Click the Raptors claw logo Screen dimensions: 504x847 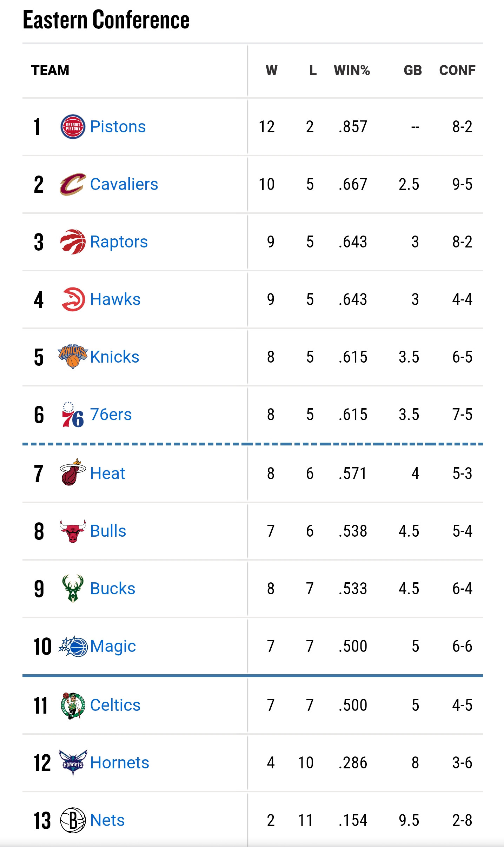tap(73, 242)
